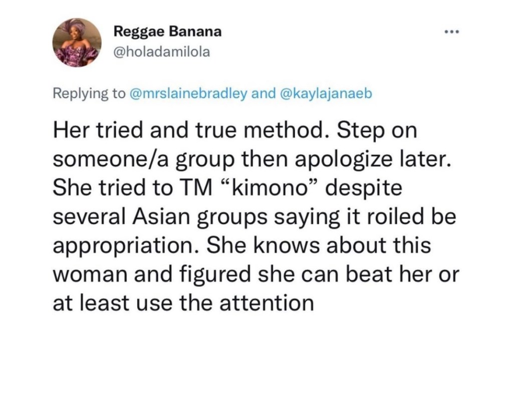Click the last line "at least use the attention"
The height and width of the screenshot is (420, 513).
(x=183, y=303)
